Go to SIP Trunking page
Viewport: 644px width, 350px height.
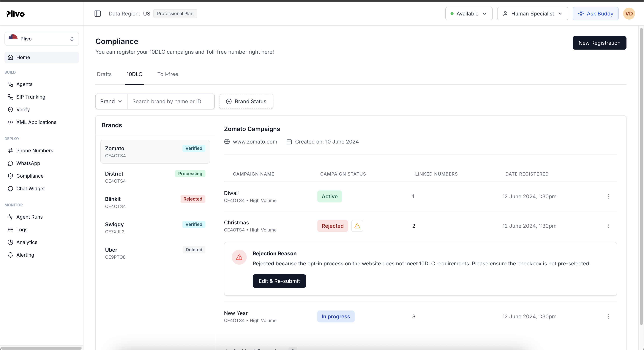pos(42,97)
